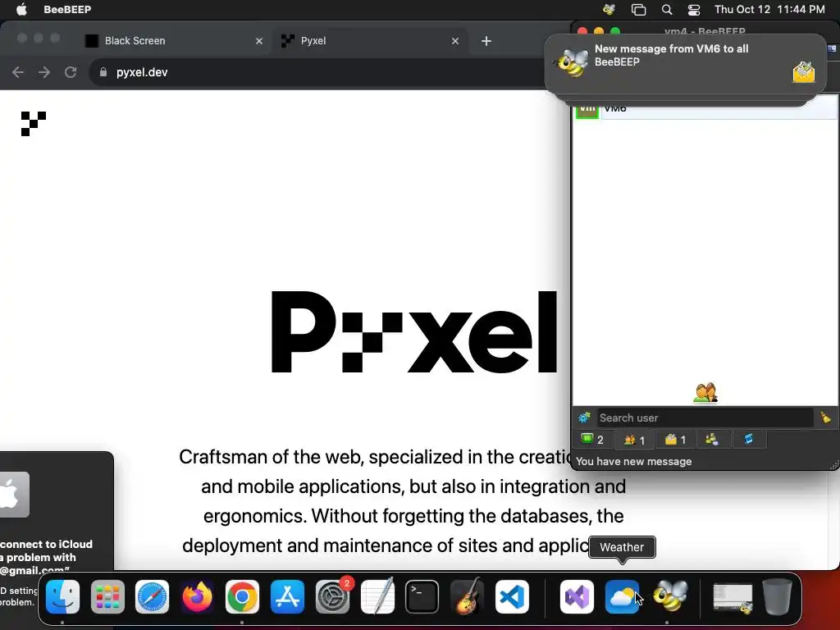Select the VM6 user row
Screen dimensions: 840x630
pyautogui.click(x=705, y=109)
